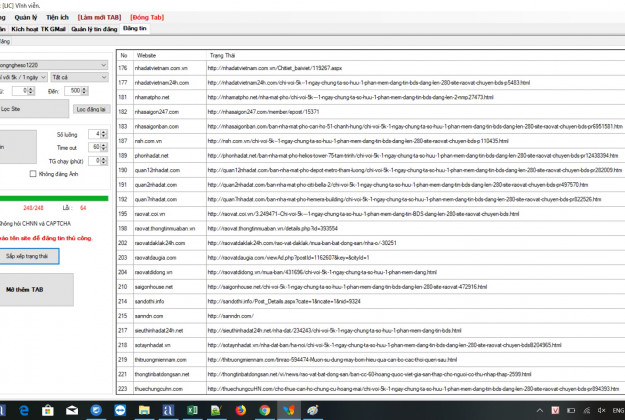Click the "Sắp xếp trạng thái" button
Viewport: 625px width, 420px height.
point(30,256)
